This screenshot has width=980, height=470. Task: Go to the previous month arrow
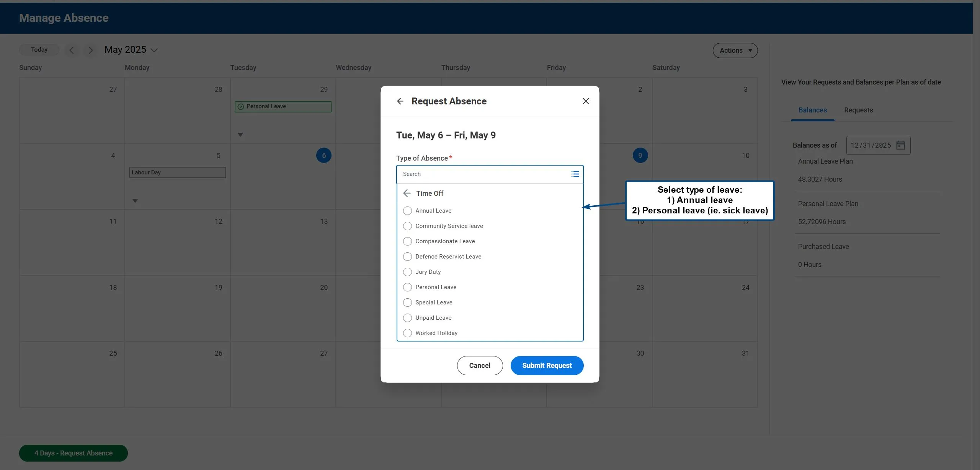pos(72,50)
